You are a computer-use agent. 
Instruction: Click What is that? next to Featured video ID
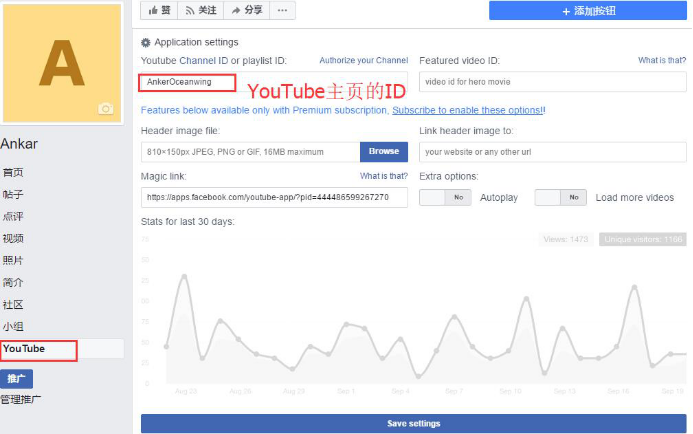point(662,61)
